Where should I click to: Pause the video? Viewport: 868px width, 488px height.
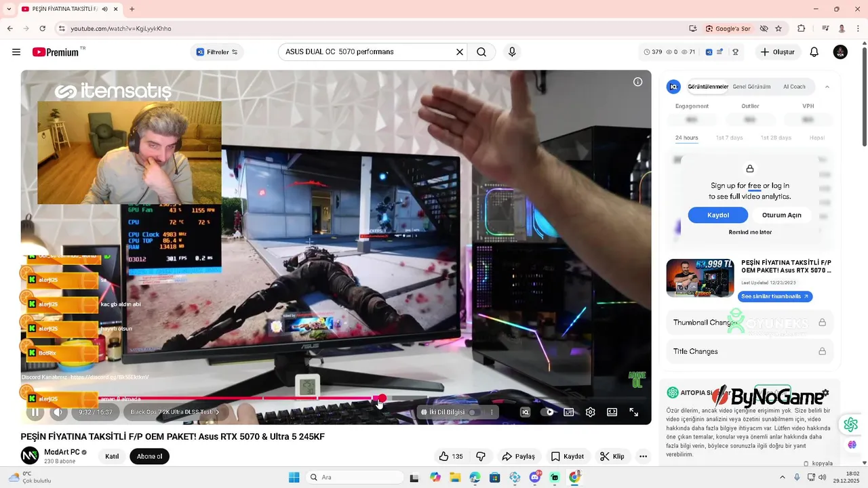tap(35, 412)
